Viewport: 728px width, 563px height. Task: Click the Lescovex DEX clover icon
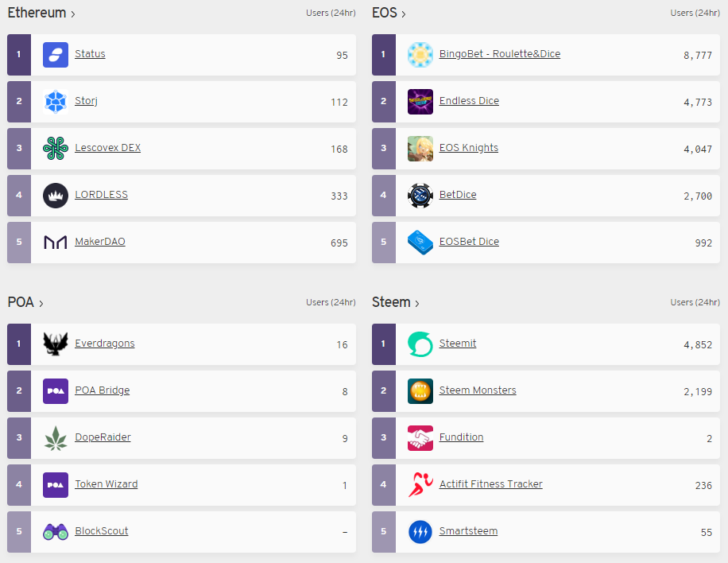point(54,148)
